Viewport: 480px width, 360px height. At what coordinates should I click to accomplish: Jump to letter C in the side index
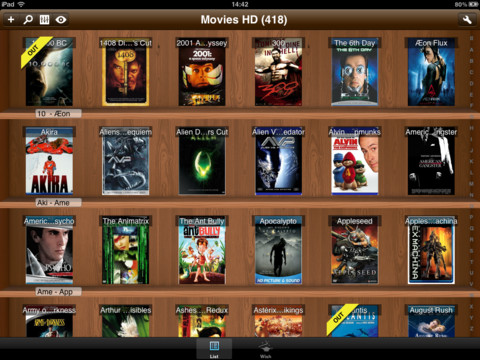point(471,72)
